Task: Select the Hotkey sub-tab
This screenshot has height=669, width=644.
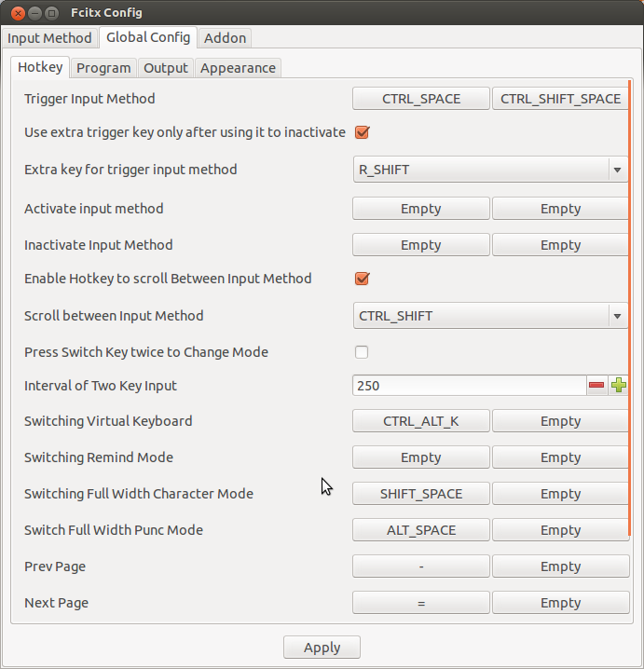Action: click(40, 67)
